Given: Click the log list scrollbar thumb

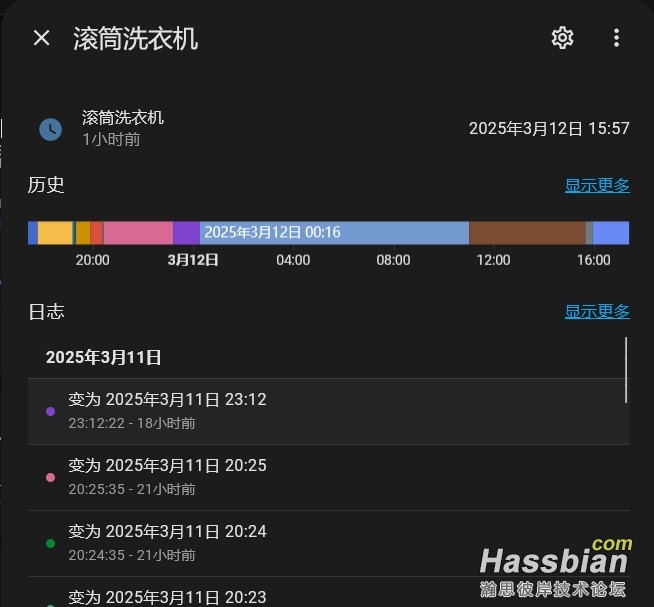Looking at the screenshot, I should pyautogui.click(x=626, y=370).
